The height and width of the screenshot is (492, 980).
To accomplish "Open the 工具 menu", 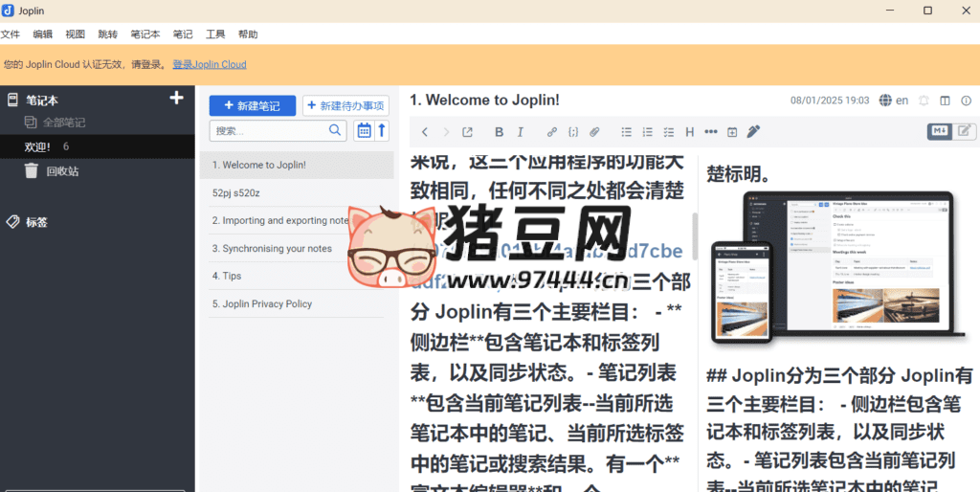I will tap(215, 34).
